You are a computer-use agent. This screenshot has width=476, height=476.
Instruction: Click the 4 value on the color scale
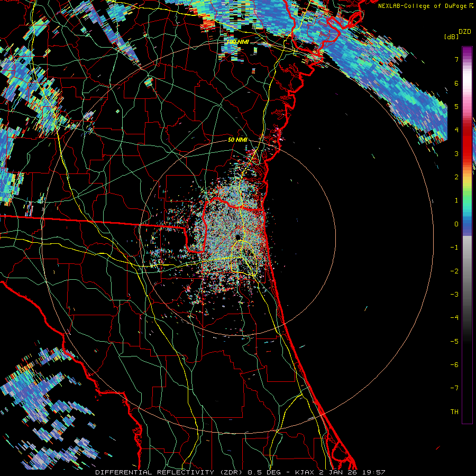[x=456, y=130]
